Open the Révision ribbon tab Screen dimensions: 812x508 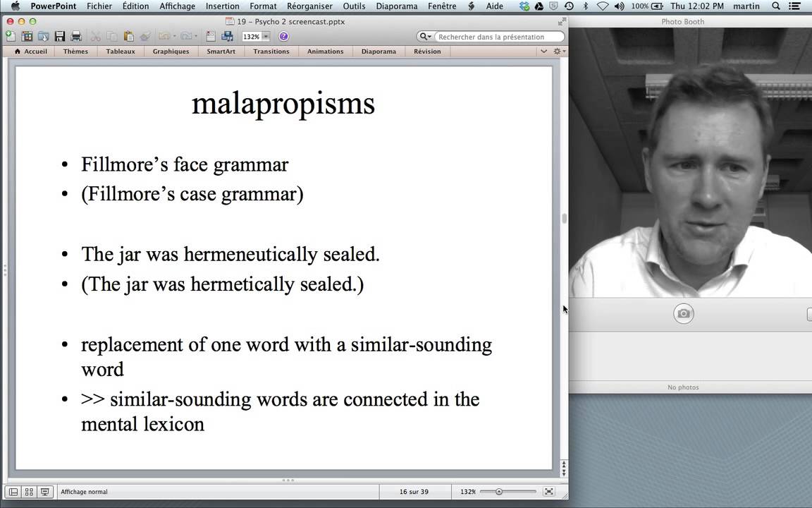click(x=427, y=52)
